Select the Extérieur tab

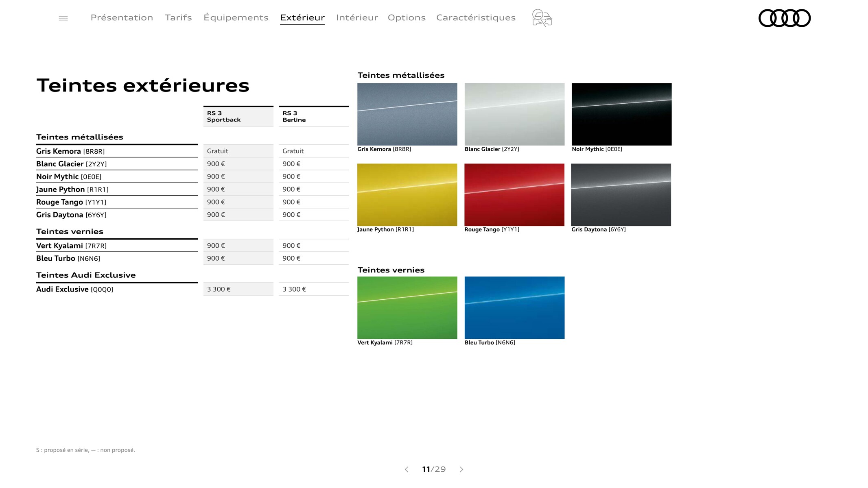tap(302, 17)
